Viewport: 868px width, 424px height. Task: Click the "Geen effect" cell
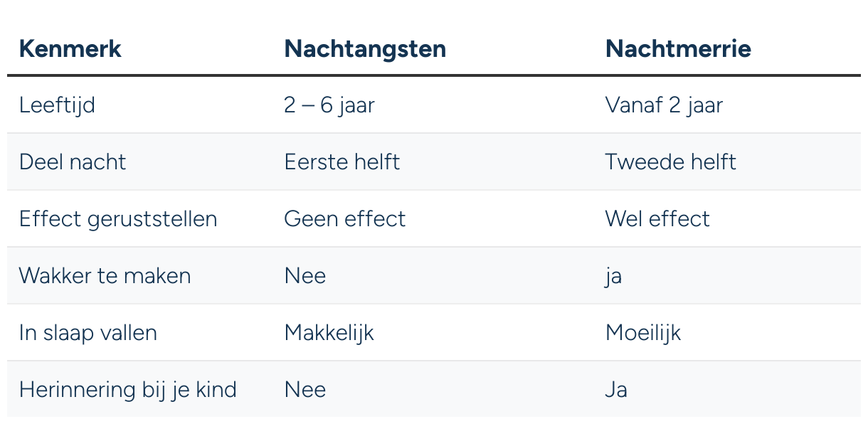pos(345,219)
